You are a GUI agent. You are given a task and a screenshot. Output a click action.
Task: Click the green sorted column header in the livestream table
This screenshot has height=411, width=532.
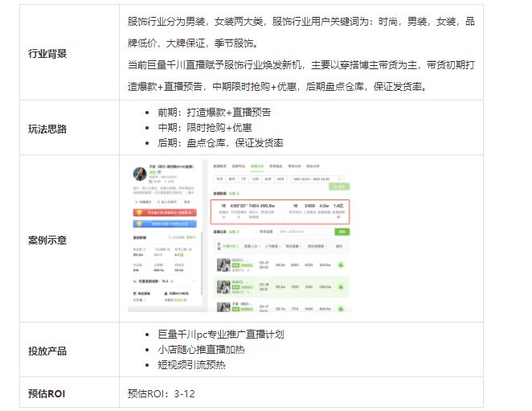click(x=231, y=246)
